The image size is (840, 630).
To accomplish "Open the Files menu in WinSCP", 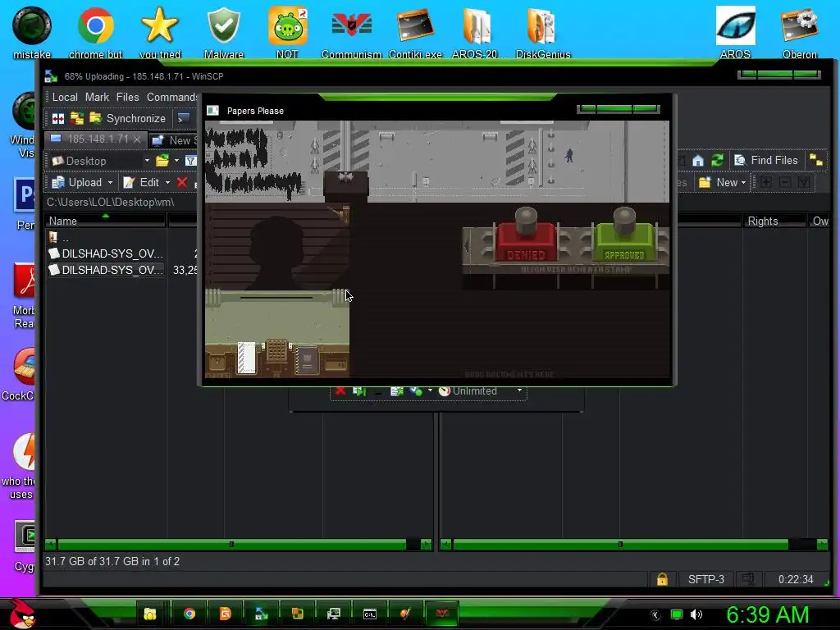I will click(127, 97).
